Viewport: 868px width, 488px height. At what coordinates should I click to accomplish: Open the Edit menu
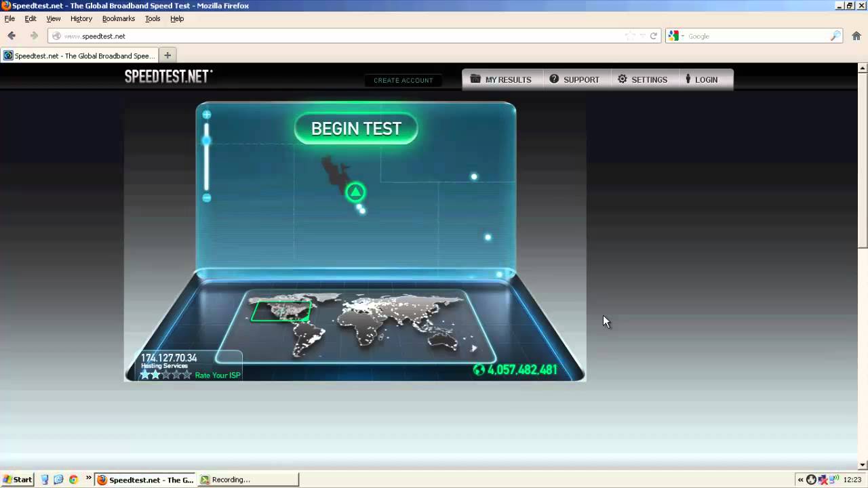point(31,19)
